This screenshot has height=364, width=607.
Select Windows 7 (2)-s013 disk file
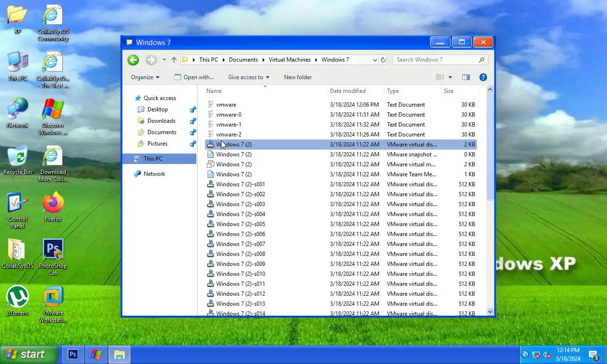(x=340, y=304)
